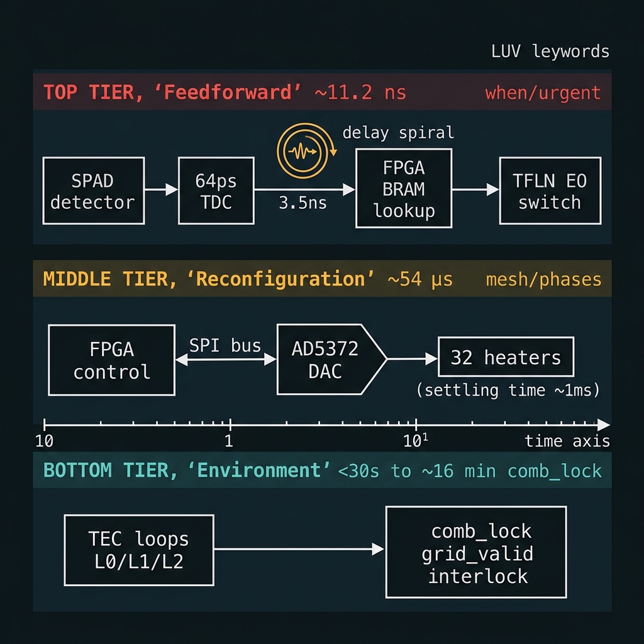644x644 pixels.
Task: Select the TEC loops L0/L1/L2 block
Action: pyautogui.click(x=139, y=550)
